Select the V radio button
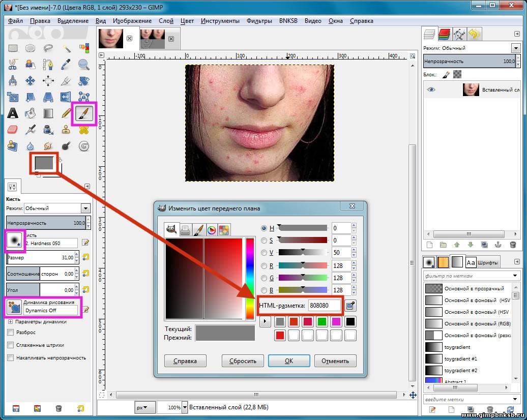The height and width of the screenshot is (420, 527). click(264, 253)
